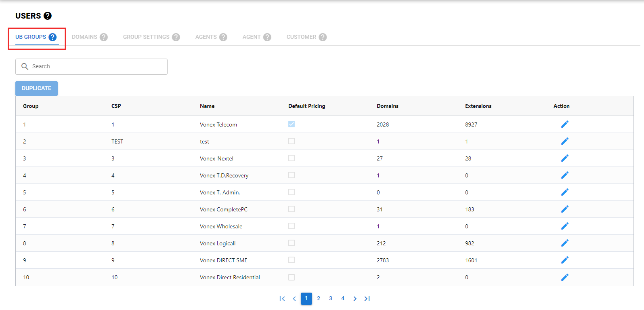Viewport: 644px width, 310px height.
Task: Enable Default Pricing for Vonex Logicall
Action: pos(292,243)
